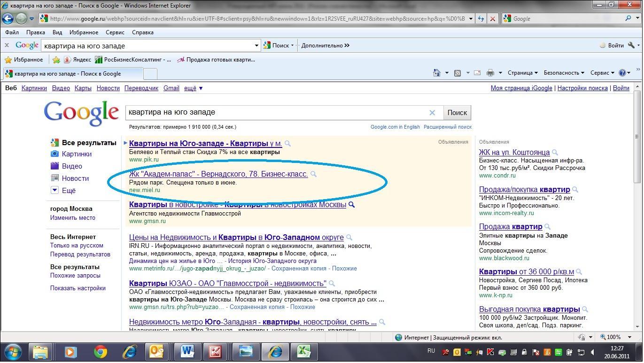Open 'Картинки' in the top navigation

(x=34, y=88)
